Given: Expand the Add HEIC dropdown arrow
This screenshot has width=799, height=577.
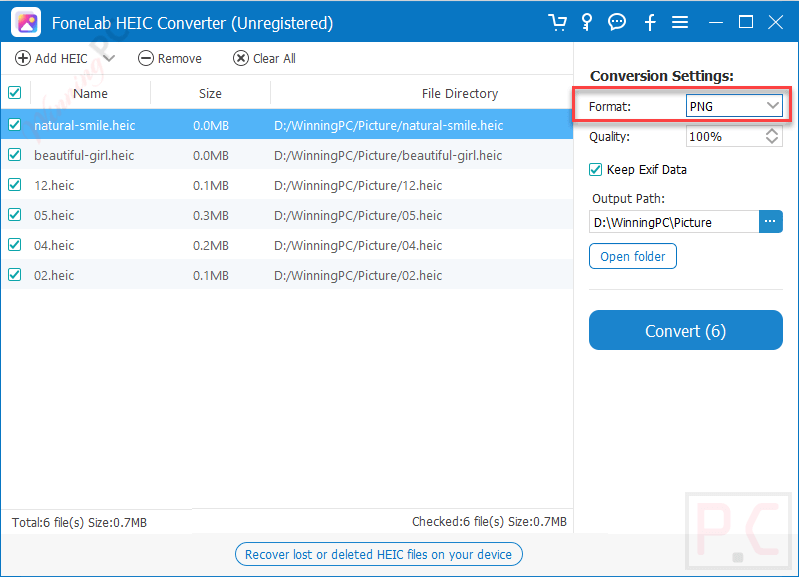Looking at the screenshot, I should click(109, 58).
